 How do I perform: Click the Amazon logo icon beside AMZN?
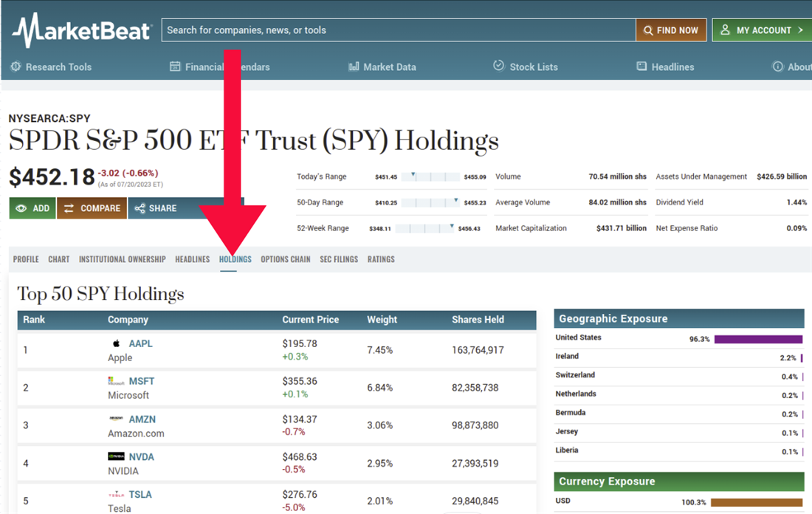point(116,419)
